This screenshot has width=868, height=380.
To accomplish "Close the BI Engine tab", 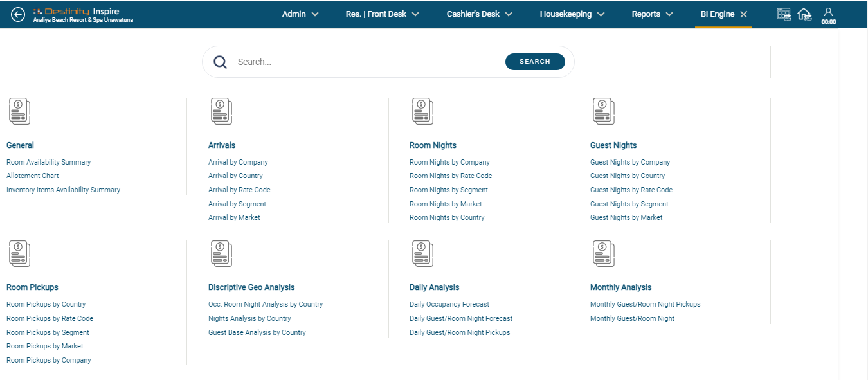I will click(743, 14).
